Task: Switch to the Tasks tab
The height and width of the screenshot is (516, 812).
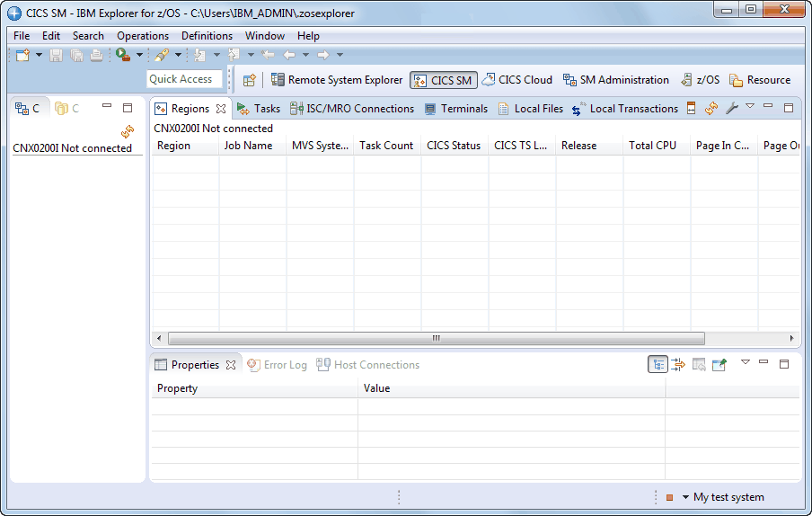Action: coord(259,109)
